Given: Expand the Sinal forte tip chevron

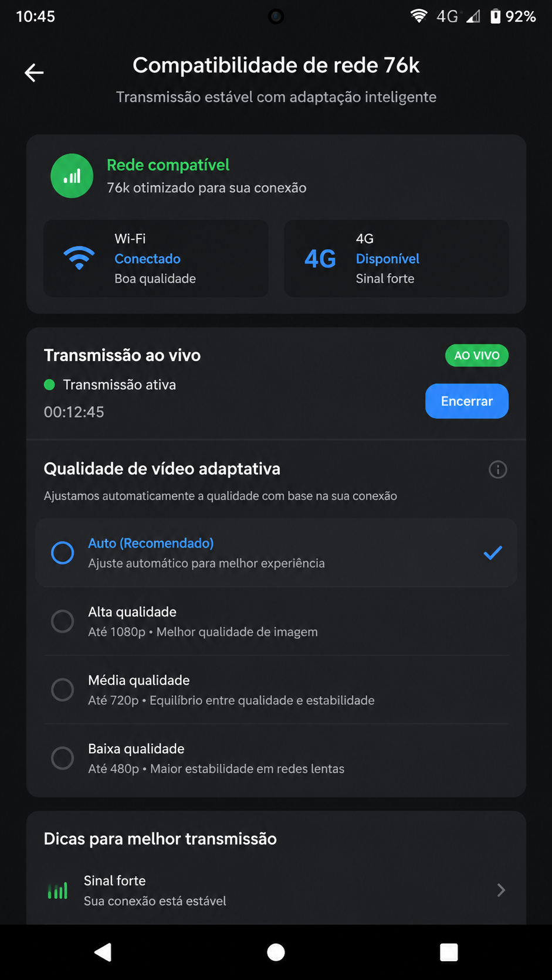Looking at the screenshot, I should point(501,890).
